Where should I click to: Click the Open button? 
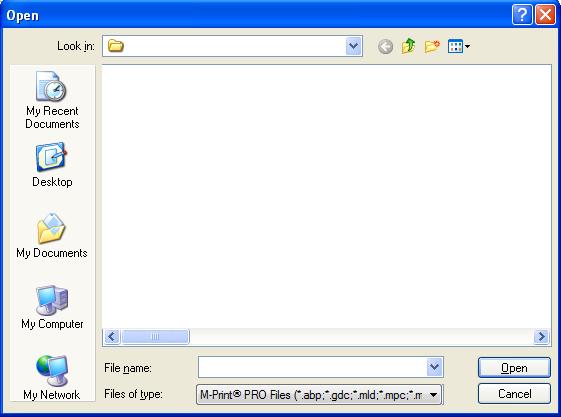click(514, 367)
